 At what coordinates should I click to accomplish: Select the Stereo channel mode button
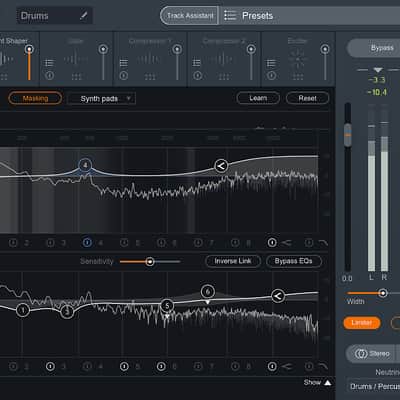371,354
